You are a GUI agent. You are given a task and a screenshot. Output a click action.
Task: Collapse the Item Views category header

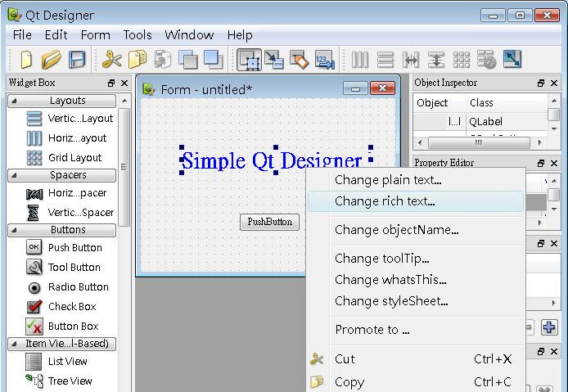click(61, 344)
